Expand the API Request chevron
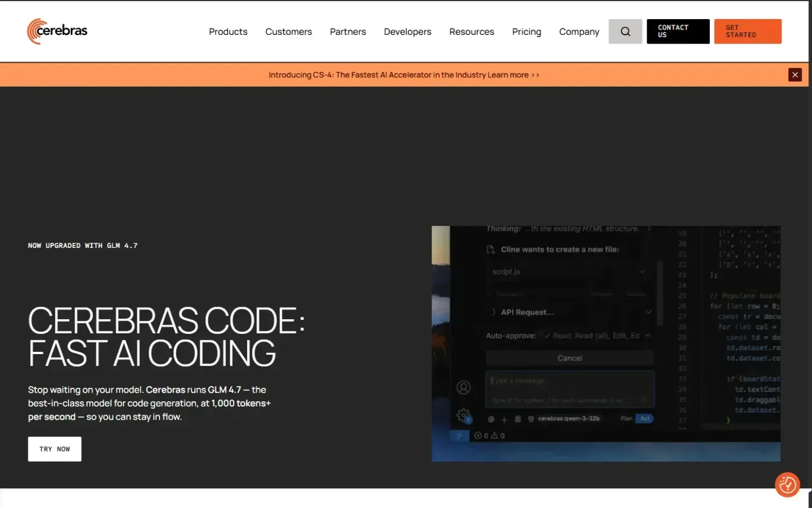 tap(648, 312)
